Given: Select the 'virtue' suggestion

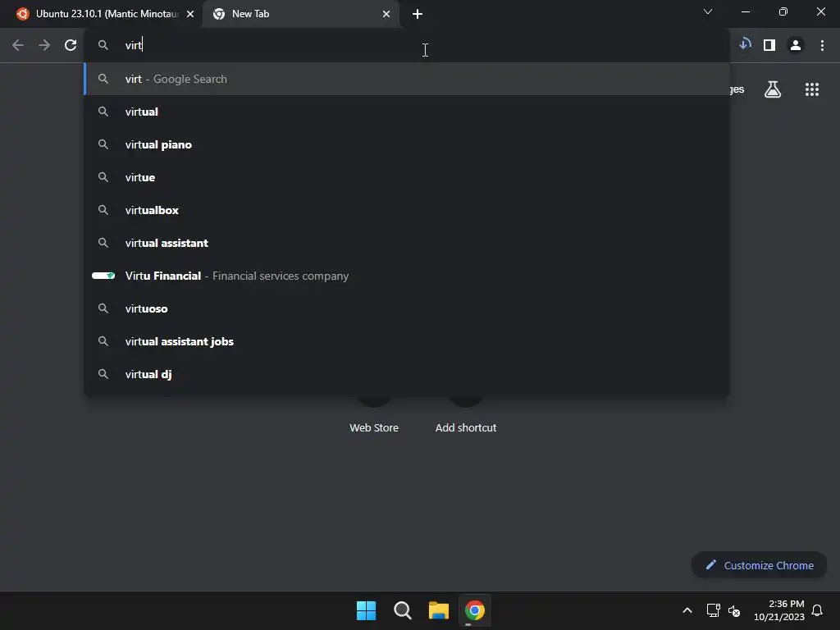Looking at the screenshot, I should (x=407, y=177).
